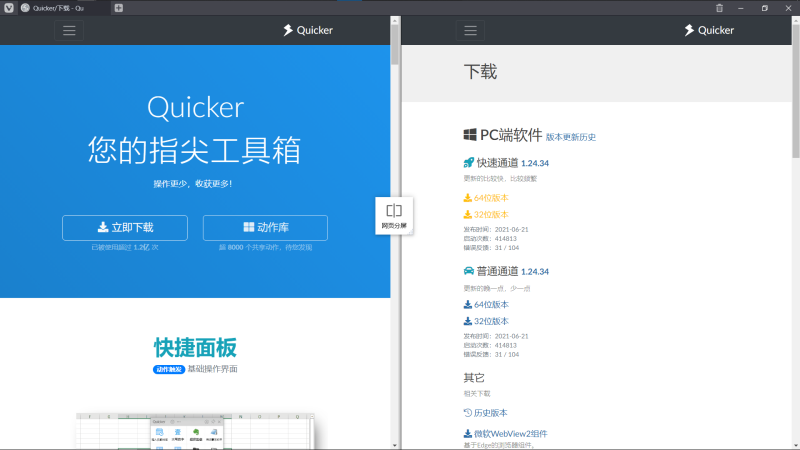Image resolution: width=800 pixels, height=450 pixels.
Task: Download normal channel 32位版本
Action: [486, 321]
